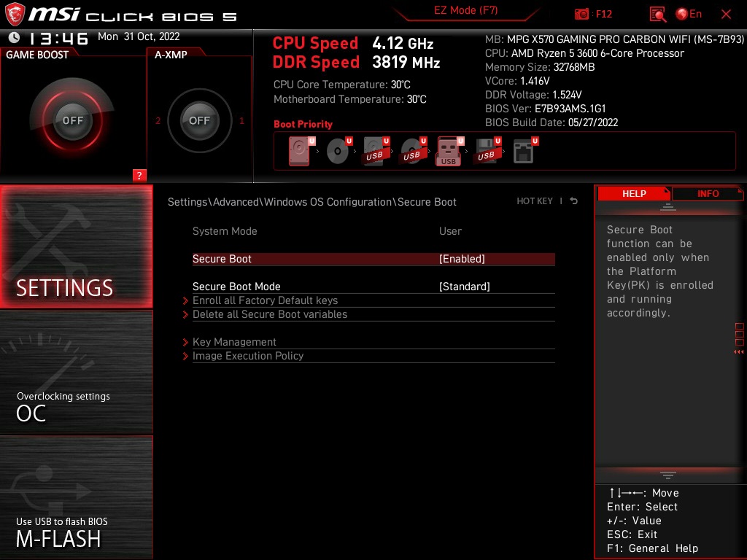Select the network boot priority icon

[525, 151]
